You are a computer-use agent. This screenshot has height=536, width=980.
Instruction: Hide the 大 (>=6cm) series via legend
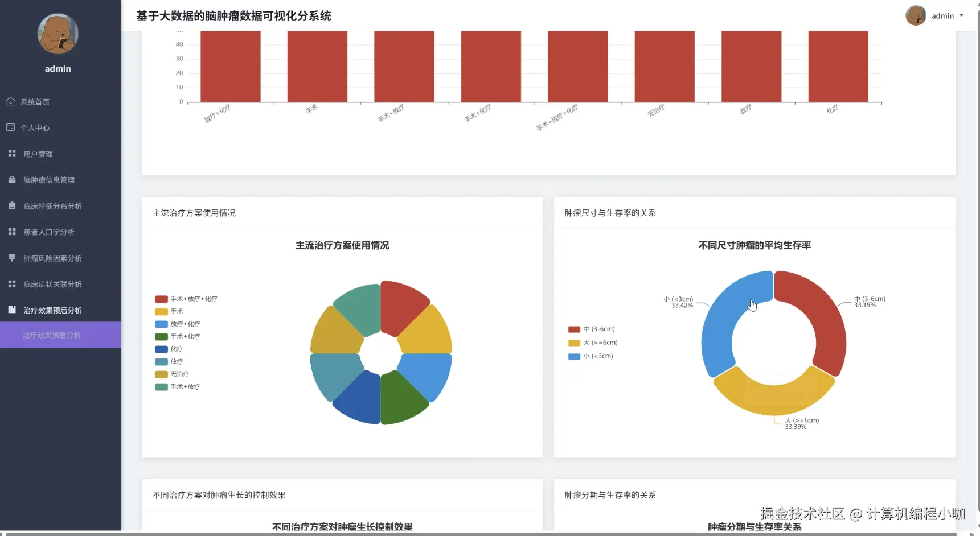point(574,343)
